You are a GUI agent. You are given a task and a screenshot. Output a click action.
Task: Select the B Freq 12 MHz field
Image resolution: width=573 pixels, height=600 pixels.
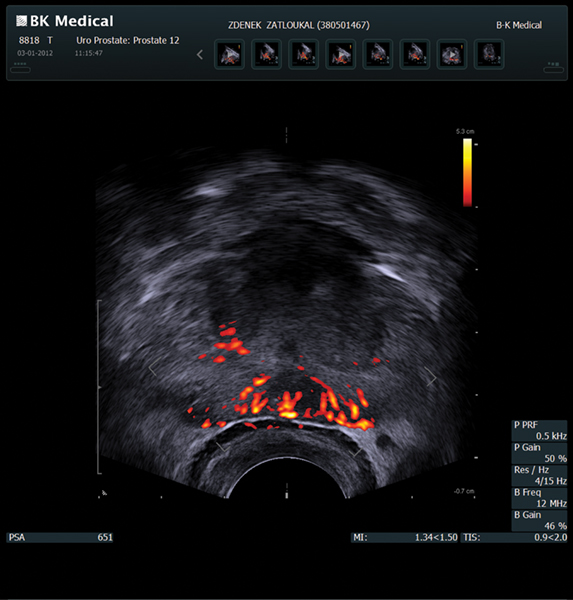(539, 498)
